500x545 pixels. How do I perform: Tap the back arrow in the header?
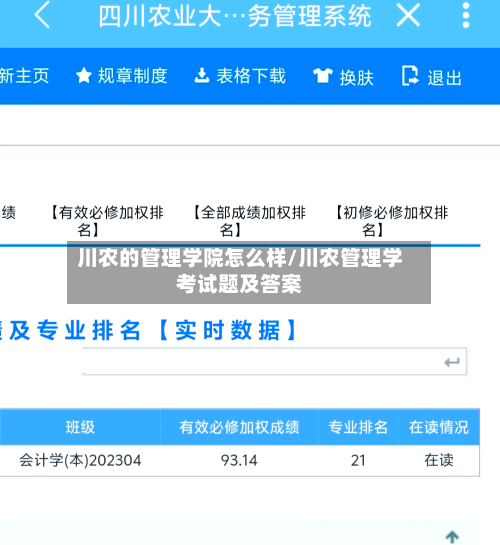tap(42, 15)
